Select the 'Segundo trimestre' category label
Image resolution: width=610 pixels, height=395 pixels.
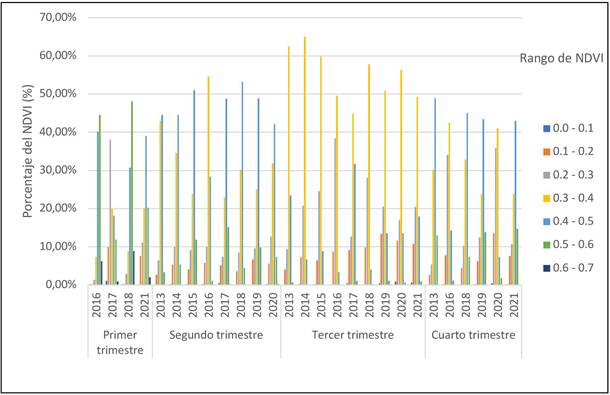pyautogui.click(x=216, y=335)
